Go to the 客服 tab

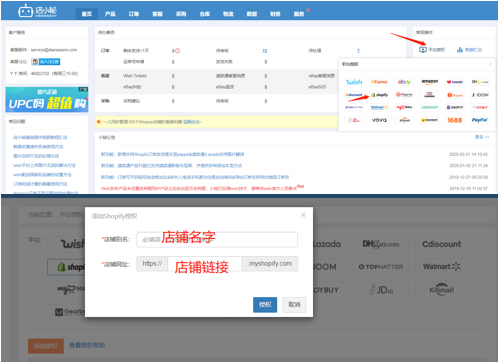(157, 14)
